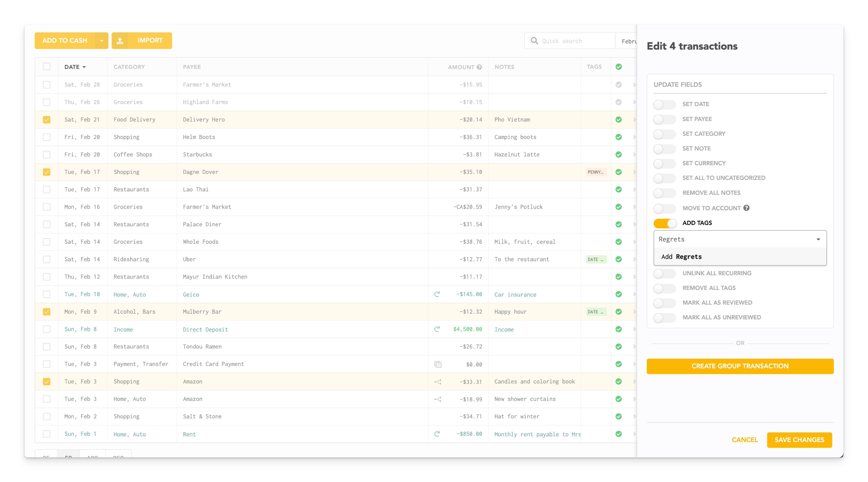Open the Add to Cash dropdown arrow
The width and height of the screenshot is (868, 482).
pyautogui.click(x=101, y=41)
